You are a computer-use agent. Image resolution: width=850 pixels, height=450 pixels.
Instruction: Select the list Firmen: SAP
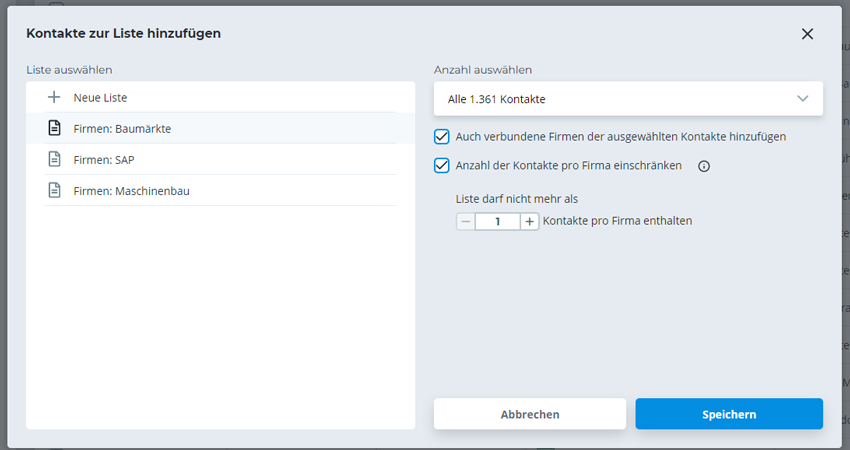coord(221,159)
